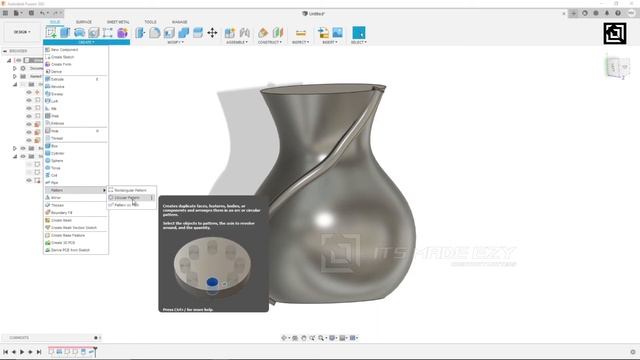
Task: Click the Orbit icon in navigation bar
Action: click(x=284, y=338)
